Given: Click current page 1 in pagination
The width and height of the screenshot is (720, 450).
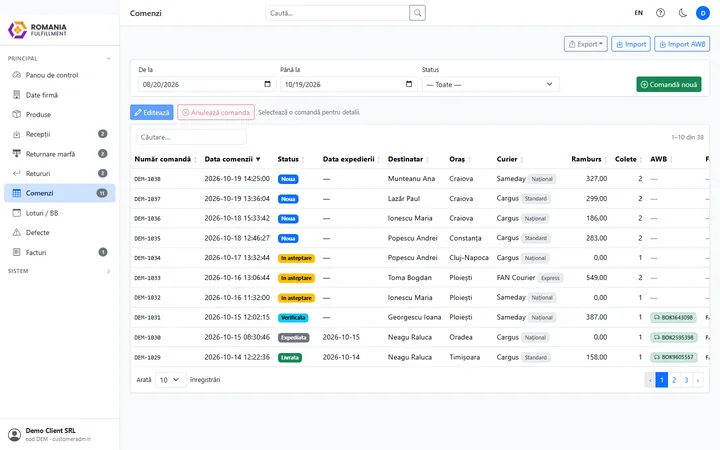Looking at the screenshot, I should 662,380.
